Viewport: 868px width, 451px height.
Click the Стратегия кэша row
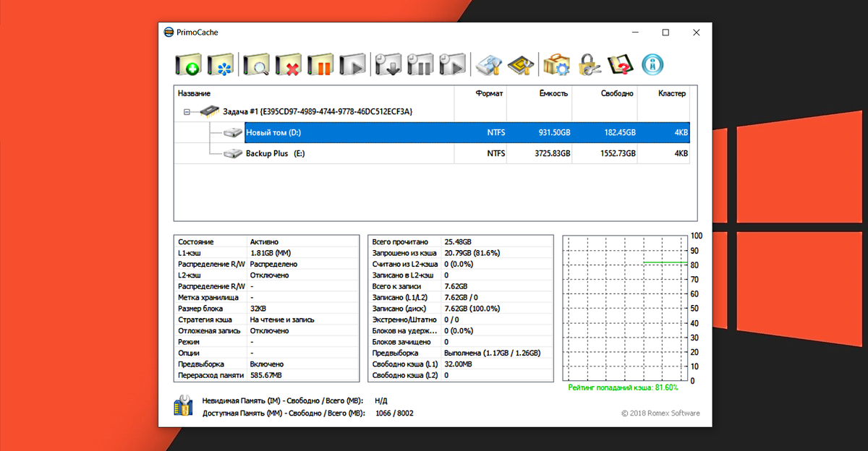tap(267, 319)
